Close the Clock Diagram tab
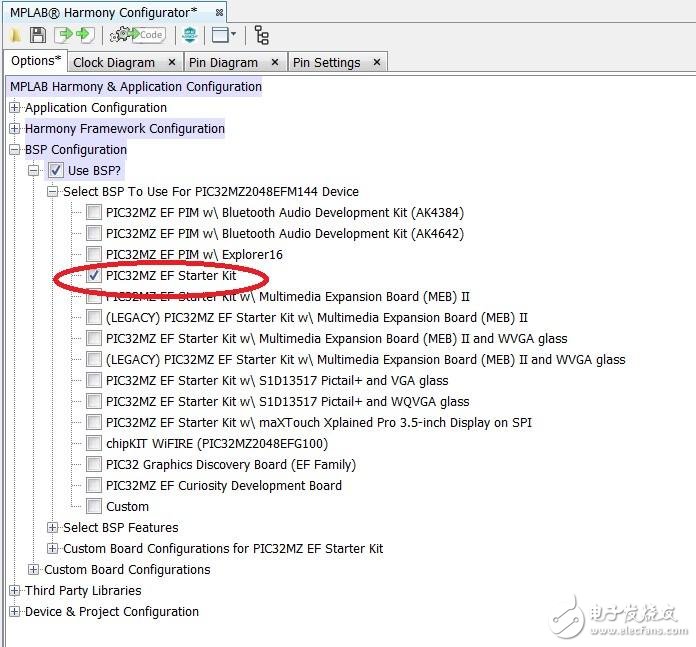The image size is (696, 647). click(x=172, y=62)
